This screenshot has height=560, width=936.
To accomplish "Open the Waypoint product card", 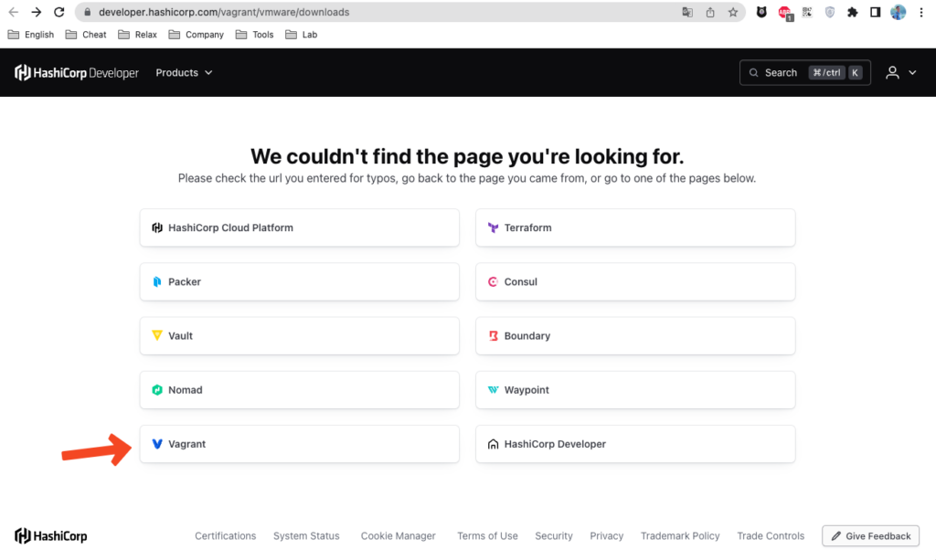I will tap(635, 390).
